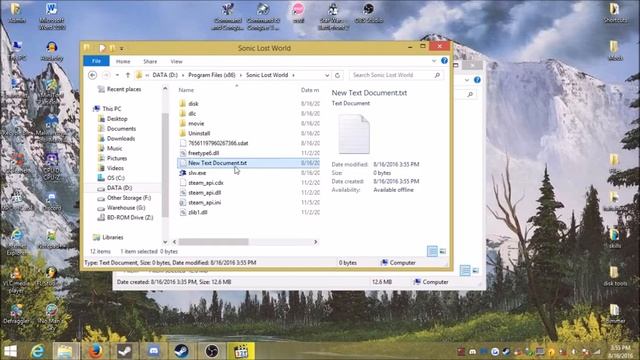Open Music in navigation pane
The width and height of the screenshot is (640, 360).
click(110, 148)
